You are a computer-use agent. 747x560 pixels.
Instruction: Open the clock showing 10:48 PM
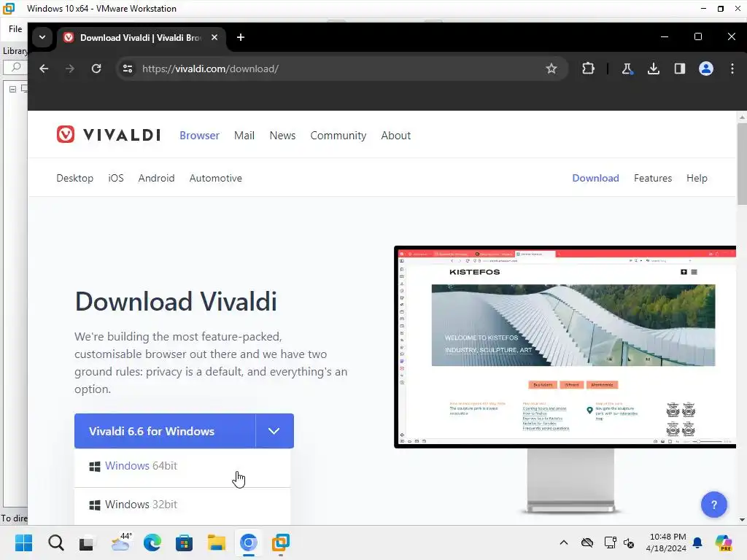(667, 542)
